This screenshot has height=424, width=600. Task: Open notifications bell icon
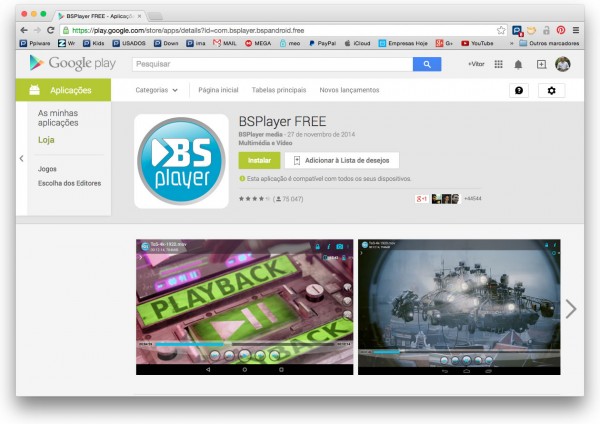click(518, 64)
